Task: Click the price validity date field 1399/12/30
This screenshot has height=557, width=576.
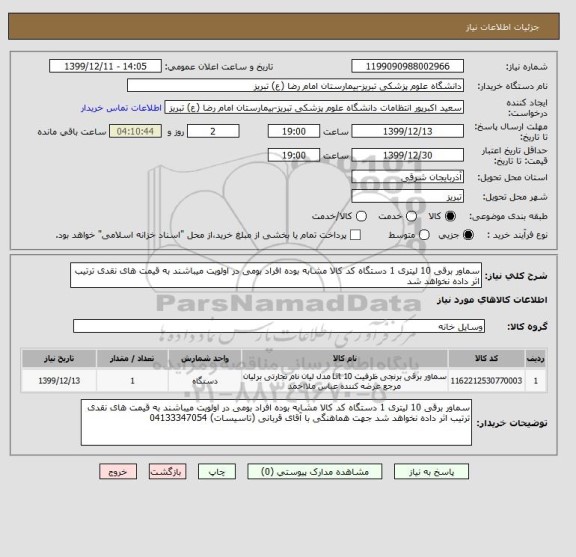Action: point(407,155)
